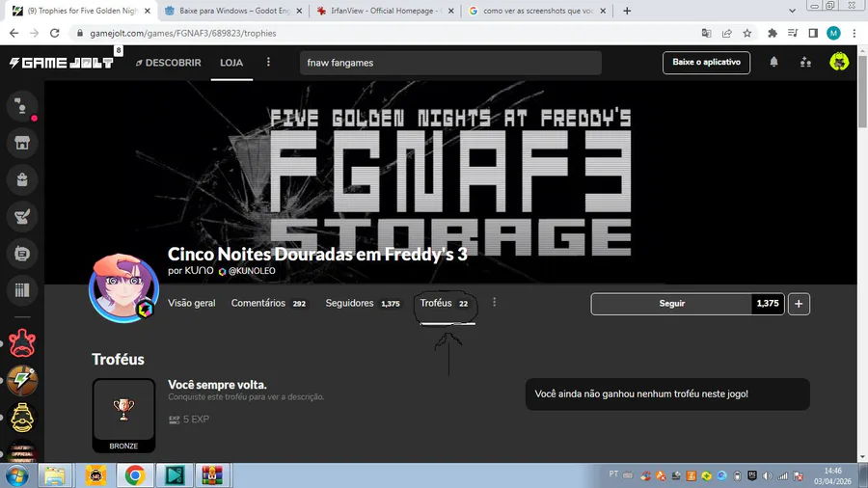This screenshot has height=488, width=868.
Task: Open the DESCOBRIR nav item
Action: pyautogui.click(x=168, y=63)
